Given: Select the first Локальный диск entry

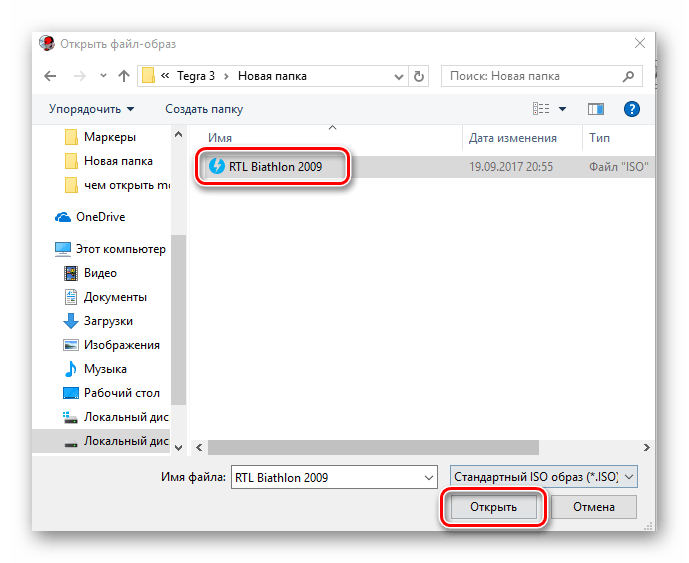Looking at the screenshot, I should [x=116, y=417].
